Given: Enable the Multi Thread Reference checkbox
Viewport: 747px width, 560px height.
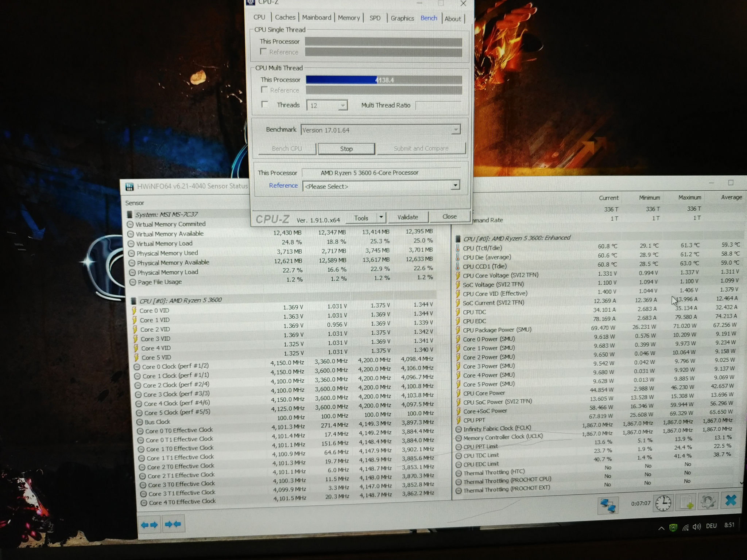Looking at the screenshot, I should [x=265, y=89].
